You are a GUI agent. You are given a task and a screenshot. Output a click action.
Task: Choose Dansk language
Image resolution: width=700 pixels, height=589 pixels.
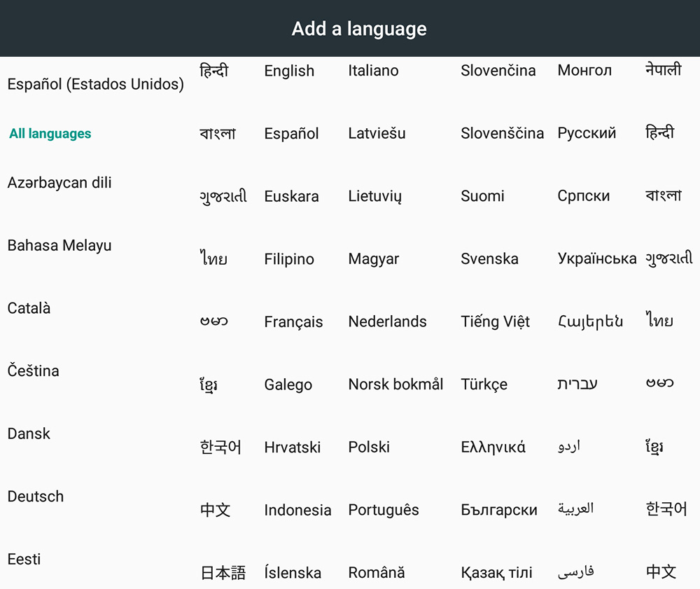click(x=29, y=434)
